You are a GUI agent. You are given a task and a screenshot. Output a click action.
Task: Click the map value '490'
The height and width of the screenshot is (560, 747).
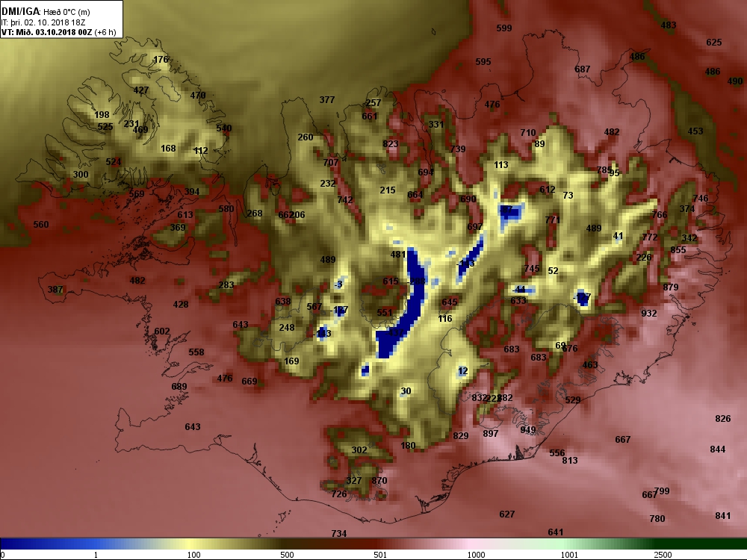735,81
